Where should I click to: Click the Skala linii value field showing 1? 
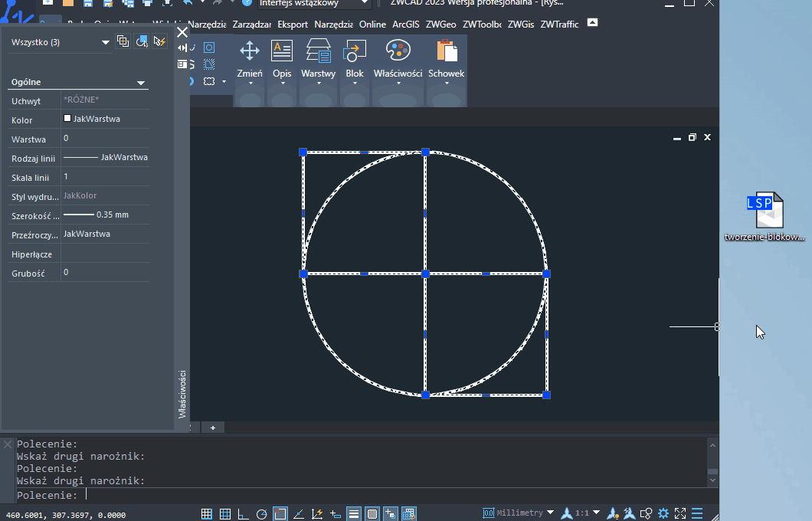tap(105, 176)
